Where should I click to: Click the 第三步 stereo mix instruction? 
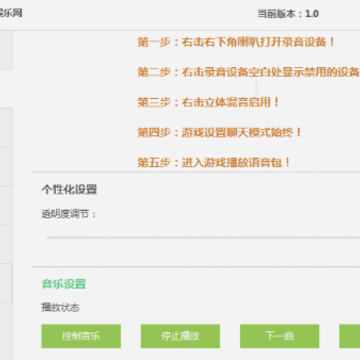[208, 102]
